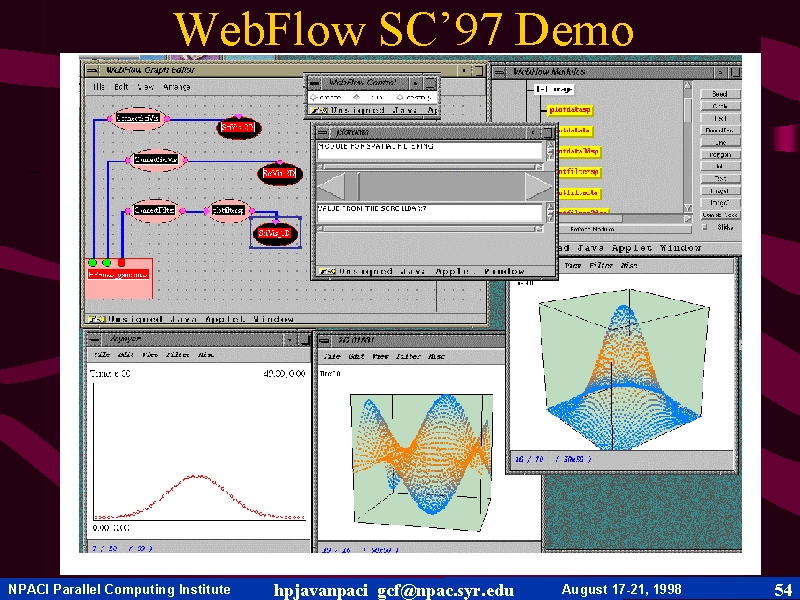Open Misc menu of the 2D curve plot window
This screenshot has height=600, width=800.
click(x=206, y=355)
